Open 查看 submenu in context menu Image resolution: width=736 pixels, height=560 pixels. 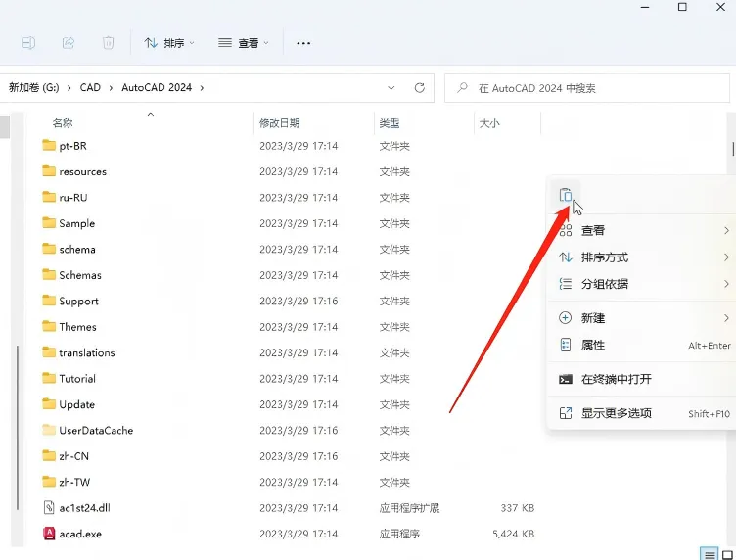tap(643, 230)
